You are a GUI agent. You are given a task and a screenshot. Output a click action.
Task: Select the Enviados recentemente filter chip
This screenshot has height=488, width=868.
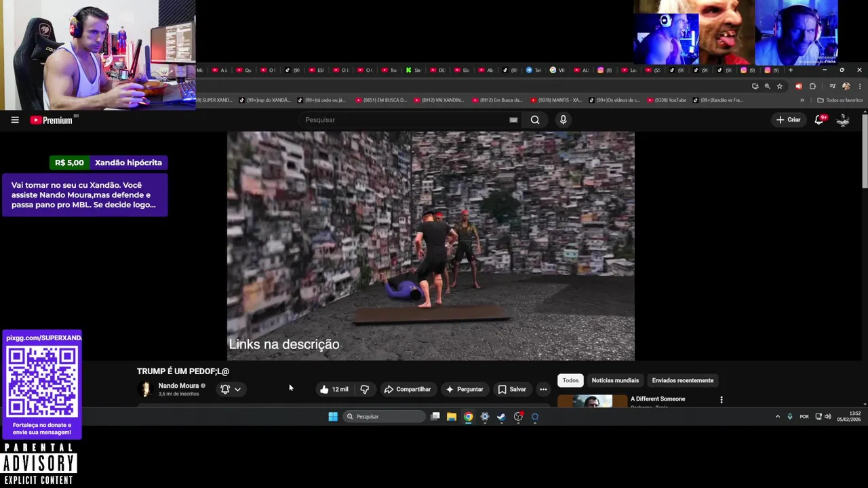pyautogui.click(x=683, y=380)
